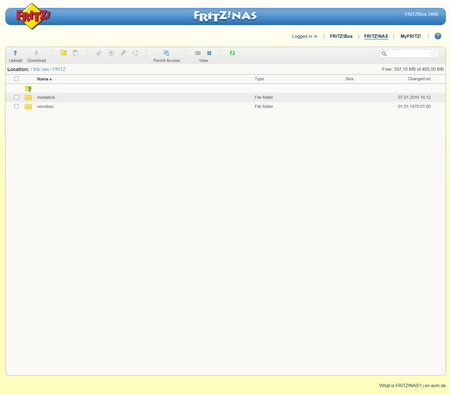This screenshot has width=450, height=395.
Task: Switch to tile grid view icon
Action: click(x=209, y=53)
